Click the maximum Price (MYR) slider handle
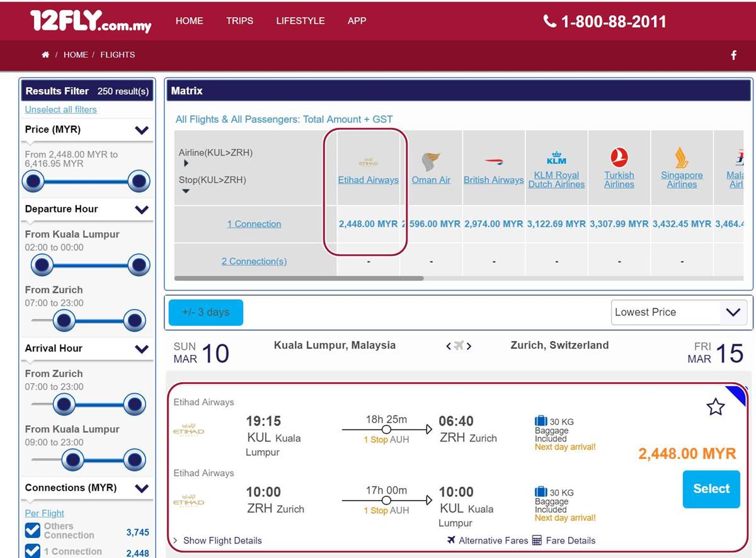Viewport: 756px width, 558px height. (x=138, y=182)
